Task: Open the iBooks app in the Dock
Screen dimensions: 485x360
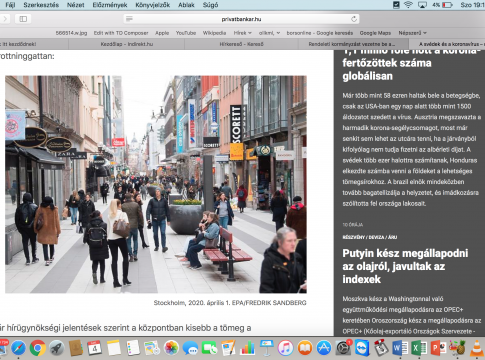Action: 305,348
